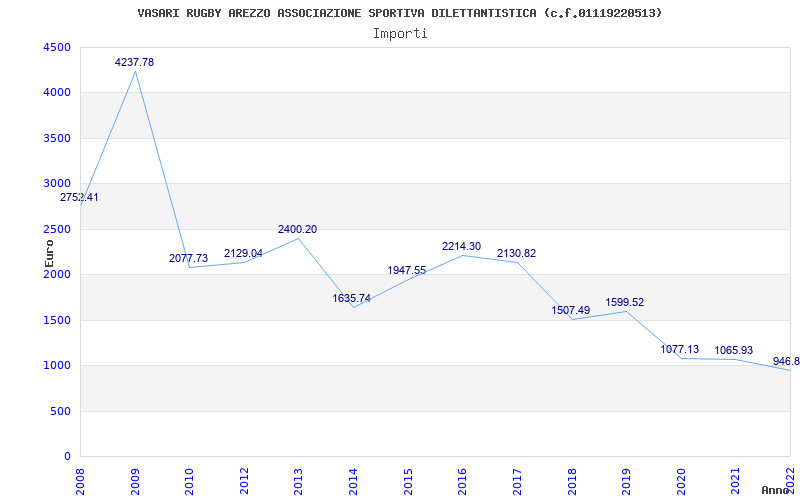
Task: Click the 2019 x-axis year label
Action: (627, 480)
